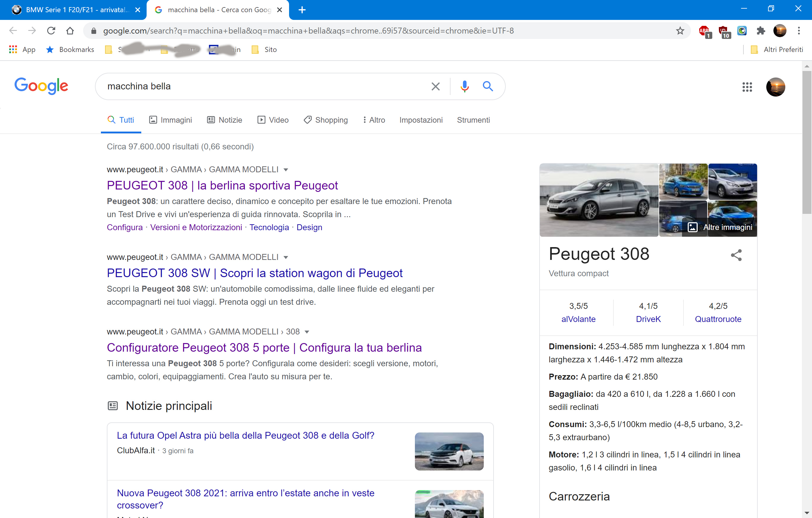Click the Google logo

click(41, 86)
